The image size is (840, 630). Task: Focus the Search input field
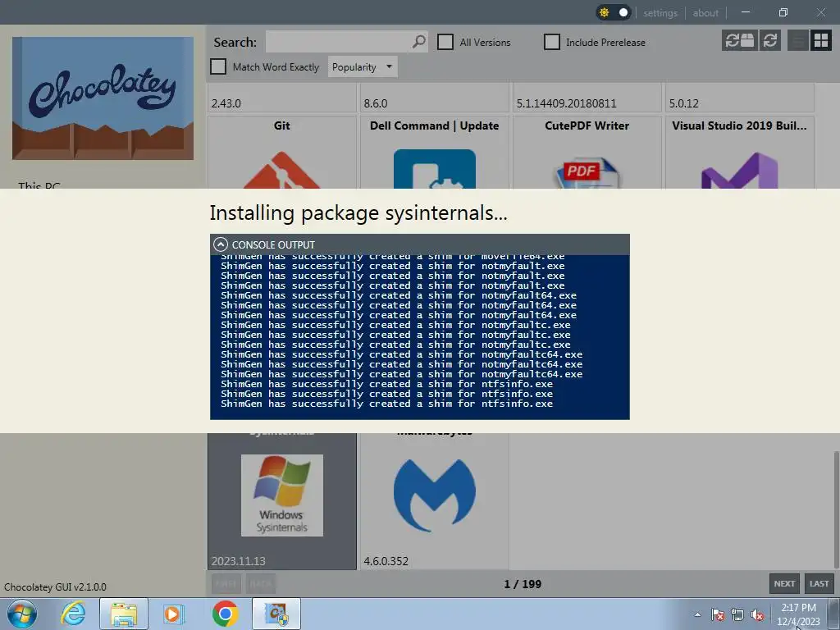tap(339, 42)
